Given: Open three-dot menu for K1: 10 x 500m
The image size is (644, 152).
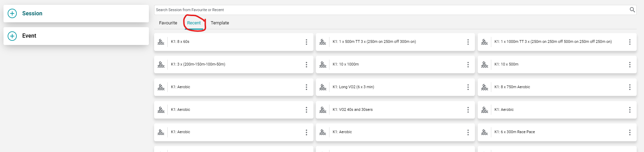Looking at the screenshot, I should (x=630, y=64).
